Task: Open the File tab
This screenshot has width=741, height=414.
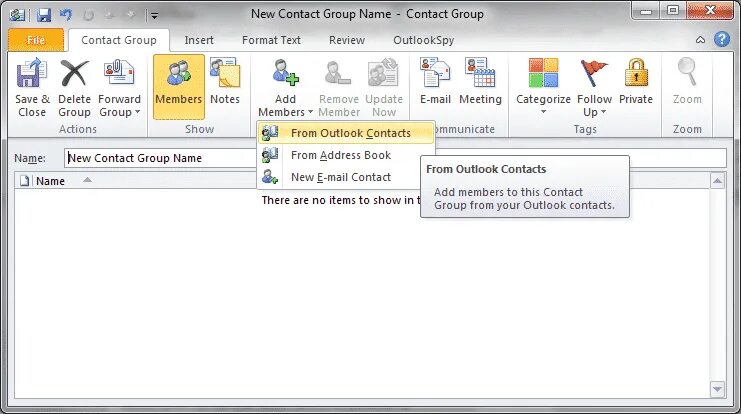Action: (x=36, y=40)
